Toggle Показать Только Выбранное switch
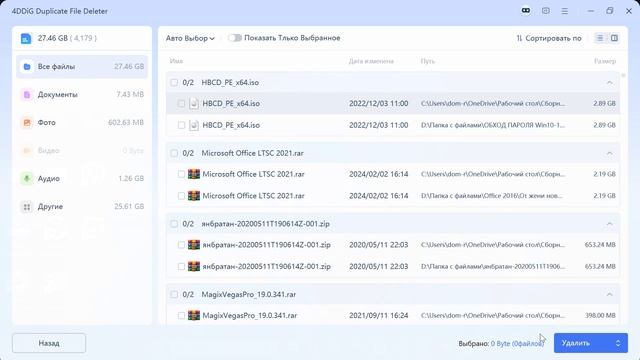640x360 pixels. [x=235, y=38]
